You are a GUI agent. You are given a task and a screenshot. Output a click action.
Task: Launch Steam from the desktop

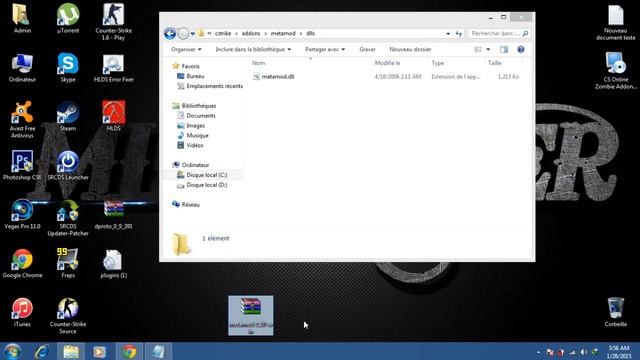pos(68,117)
